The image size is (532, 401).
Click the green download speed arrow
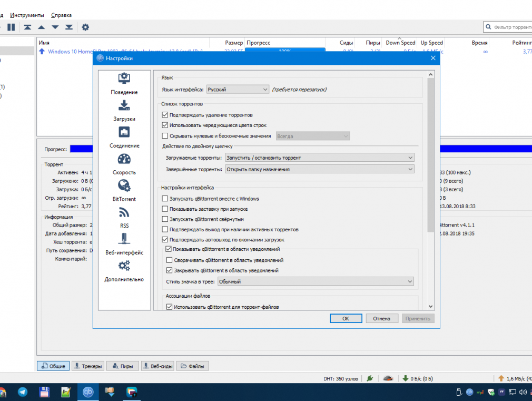[406, 378]
